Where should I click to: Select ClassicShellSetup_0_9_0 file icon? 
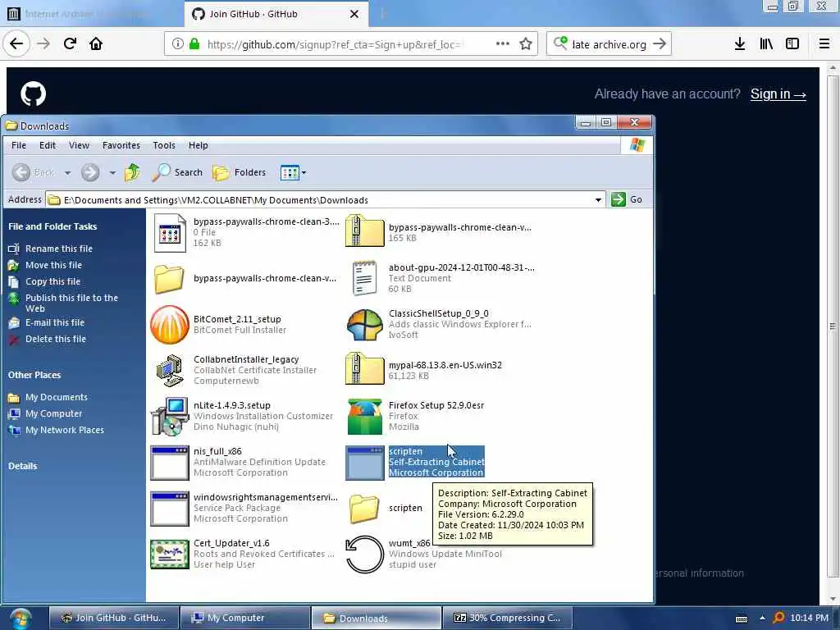click(365, 325)
